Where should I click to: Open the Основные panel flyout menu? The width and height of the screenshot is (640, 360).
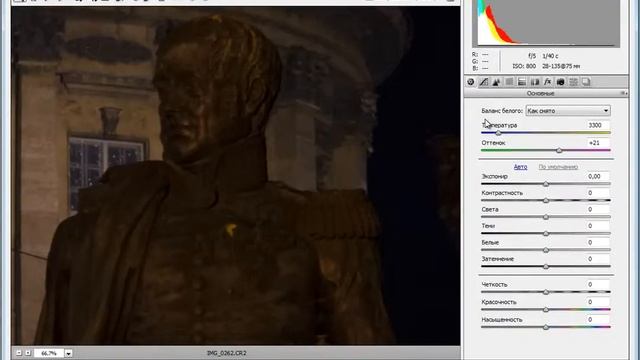click(x=624, y=93)
